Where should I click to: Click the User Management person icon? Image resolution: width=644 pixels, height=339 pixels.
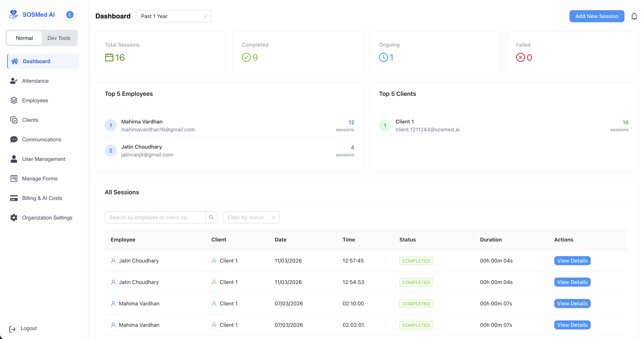tap(14, 159)
